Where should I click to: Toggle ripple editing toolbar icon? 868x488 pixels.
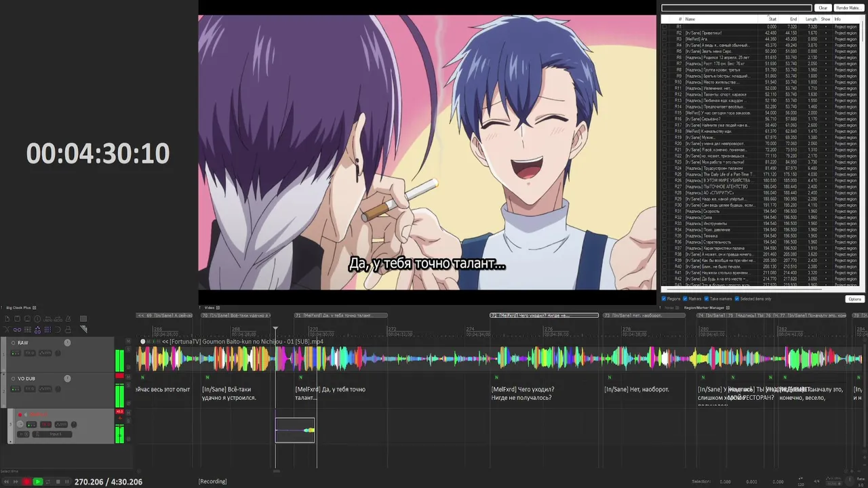click(28, 329)
